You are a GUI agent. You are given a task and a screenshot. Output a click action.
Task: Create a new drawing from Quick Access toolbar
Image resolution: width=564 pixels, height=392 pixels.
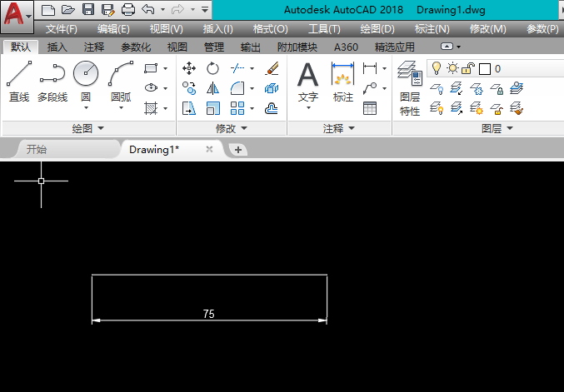48,10
